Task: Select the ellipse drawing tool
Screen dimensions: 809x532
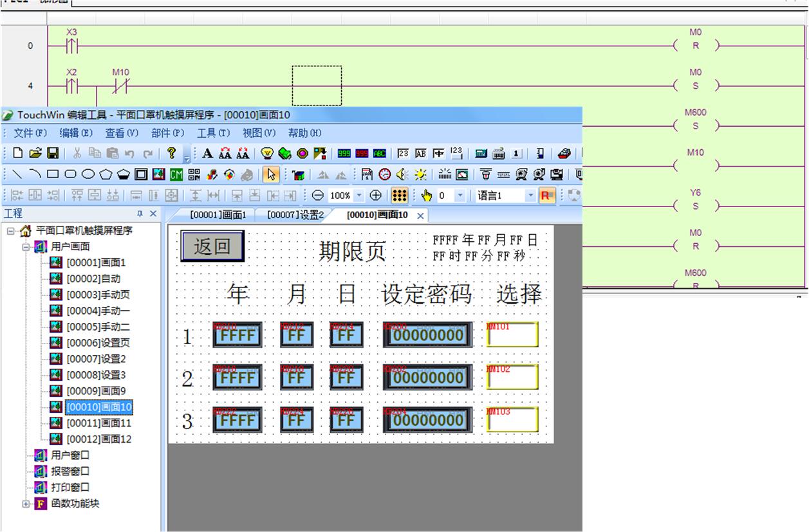Action: 88,174
